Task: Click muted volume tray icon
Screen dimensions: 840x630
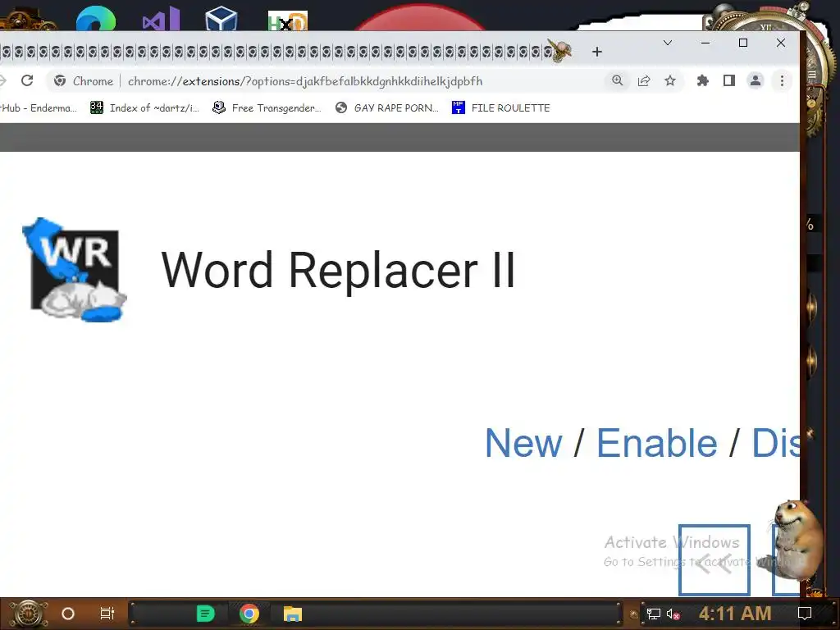Action: (x=673, y=614)
